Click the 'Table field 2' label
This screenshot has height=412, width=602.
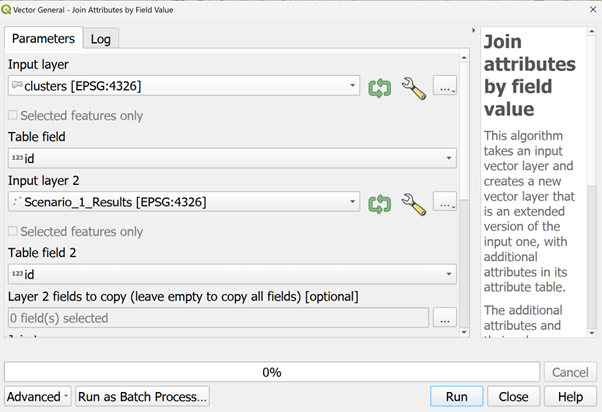[42, 253]
